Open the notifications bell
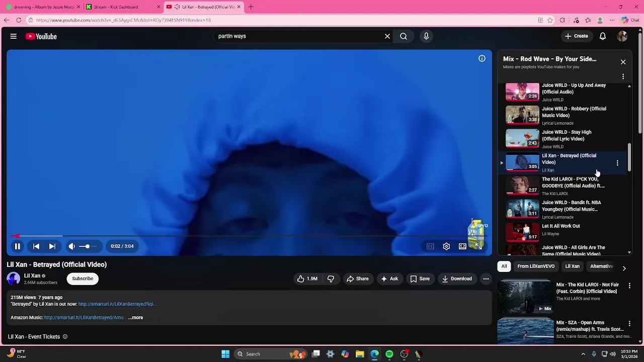The width and height of the screenshot is (644, 362). pyautogui.click(x=603, y=36)
